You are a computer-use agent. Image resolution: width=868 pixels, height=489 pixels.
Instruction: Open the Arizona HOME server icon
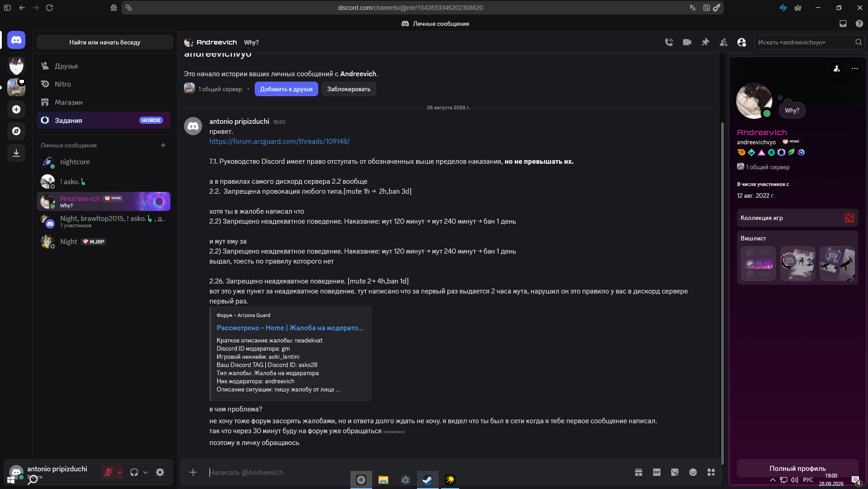coord(16,88)
